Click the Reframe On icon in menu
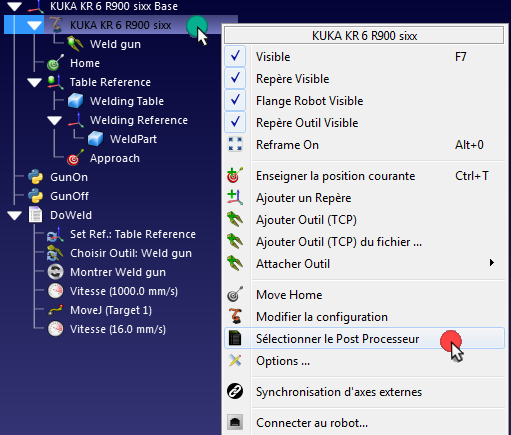The image size is (511, 435). [x=235, y=144]
